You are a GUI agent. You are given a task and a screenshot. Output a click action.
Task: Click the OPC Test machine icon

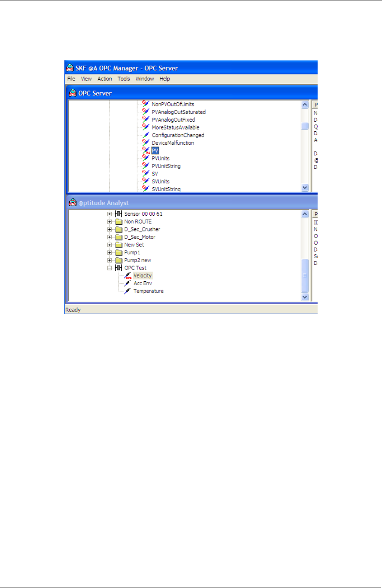pos(118,268)
